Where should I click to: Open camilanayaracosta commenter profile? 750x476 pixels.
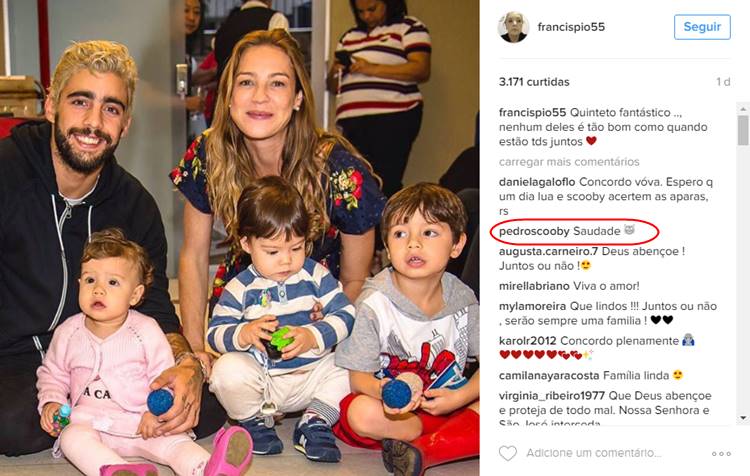(x=549, y=376)
